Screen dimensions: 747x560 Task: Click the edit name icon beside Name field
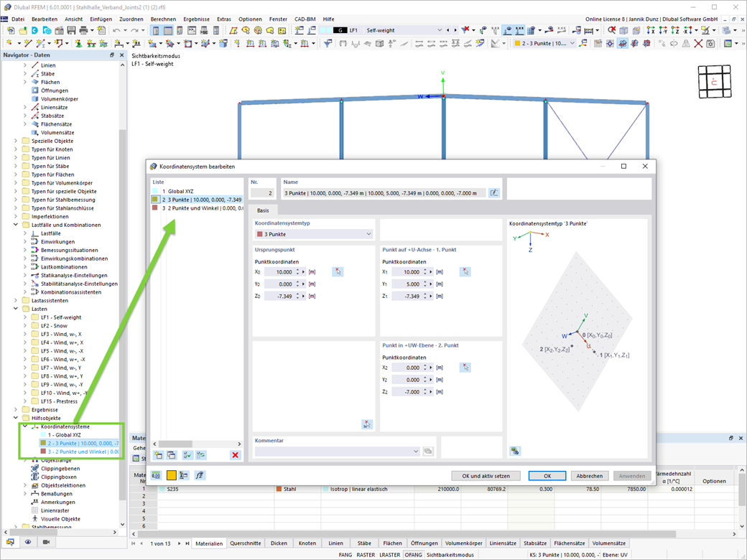[494, 193]
